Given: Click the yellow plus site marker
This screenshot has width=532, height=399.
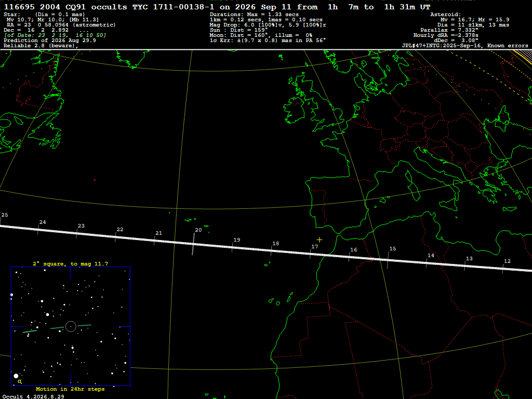Looking at the screenshot, I should click(x=320, y=240).
